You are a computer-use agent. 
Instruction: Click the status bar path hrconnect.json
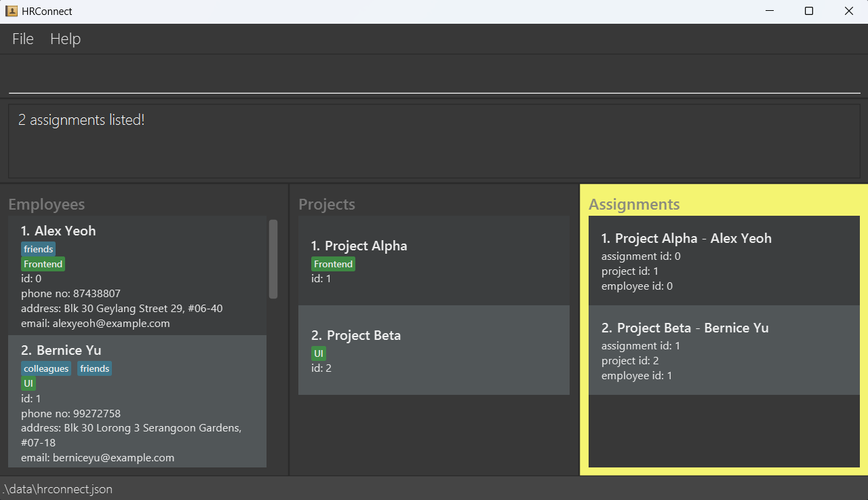click(57, 489)
